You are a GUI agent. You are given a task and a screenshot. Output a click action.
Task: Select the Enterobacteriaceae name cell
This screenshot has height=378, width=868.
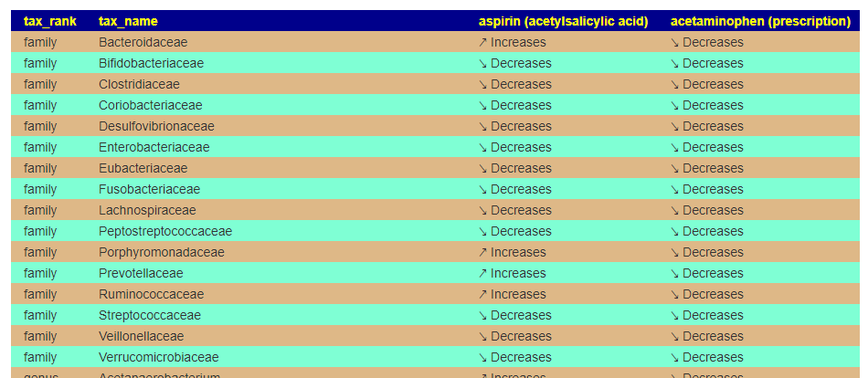tap(153, 147)
